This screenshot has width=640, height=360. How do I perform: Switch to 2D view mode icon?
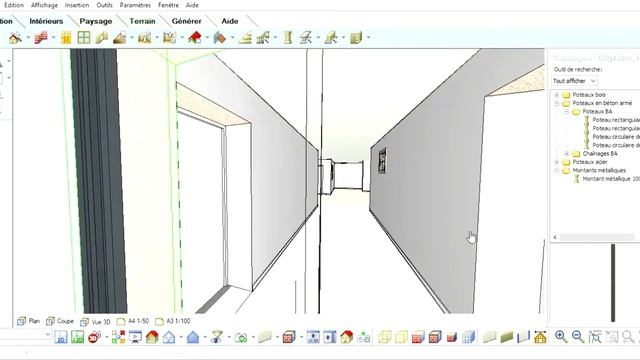point(61,337)
